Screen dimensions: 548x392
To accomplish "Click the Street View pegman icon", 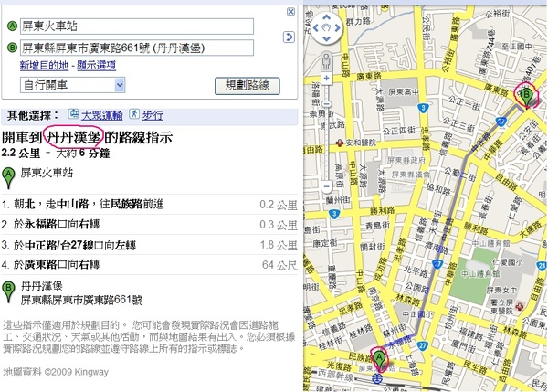I will (x=325, y=59).
